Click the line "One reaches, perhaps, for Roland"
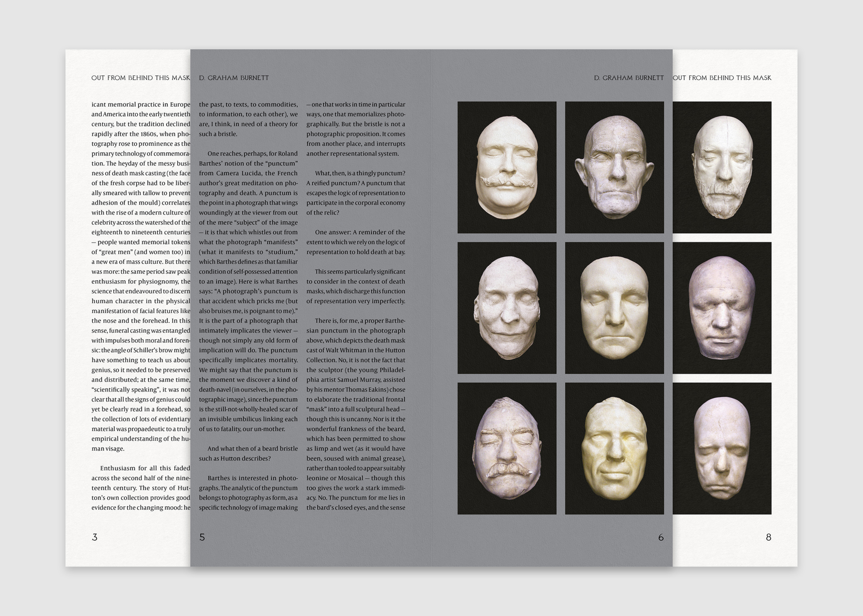Viewport: 863px width, 616px height. click(253, 154)
